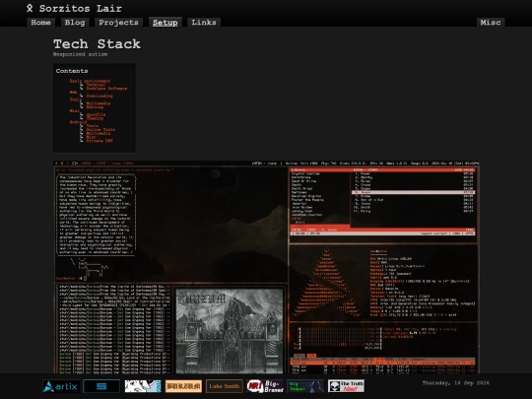Open the Artix Linux badge in footer

click(x=61, y=386)
